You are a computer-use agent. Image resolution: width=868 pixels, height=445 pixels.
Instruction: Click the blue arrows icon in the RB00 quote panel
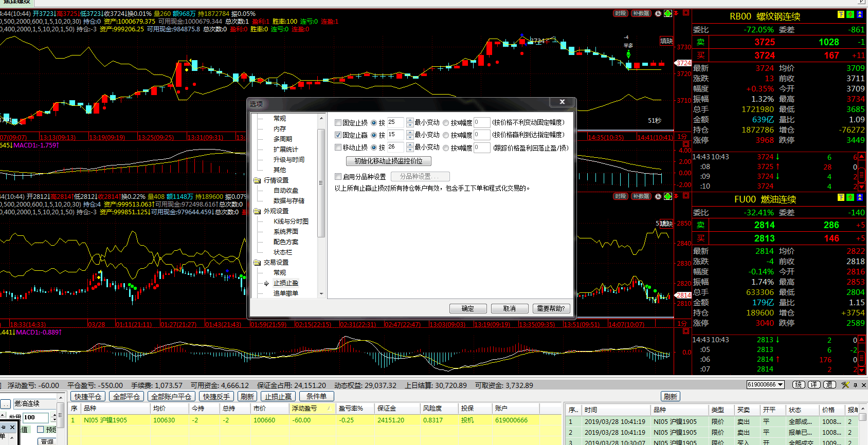point(860,14)
